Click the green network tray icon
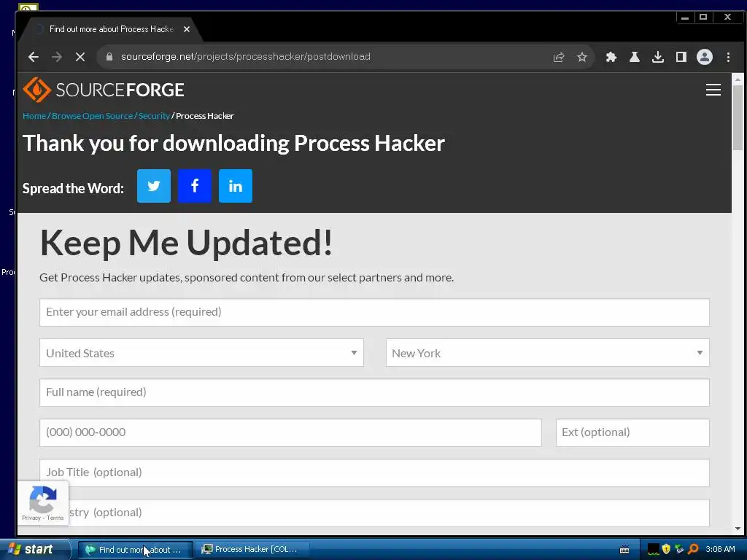 [x=679, y=549]
